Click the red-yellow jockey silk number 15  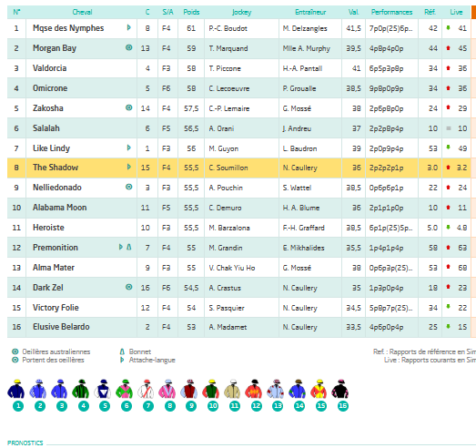coord(319,389)
